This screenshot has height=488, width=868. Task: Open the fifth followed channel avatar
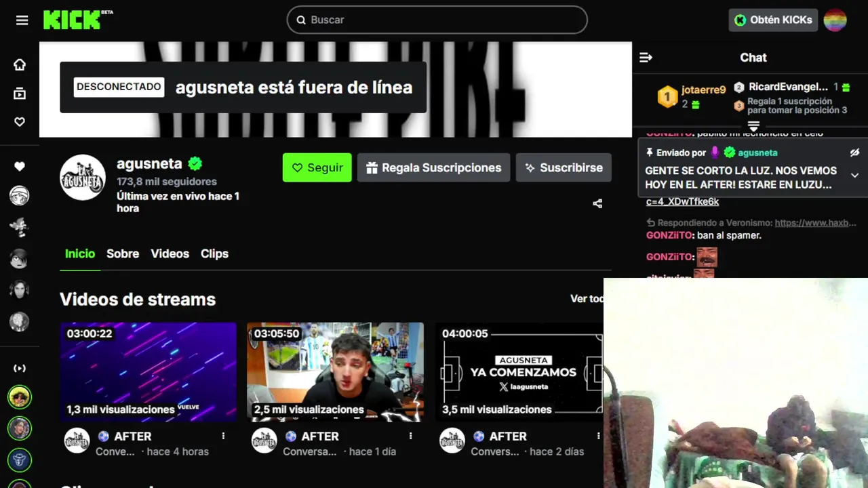point(20,321)
